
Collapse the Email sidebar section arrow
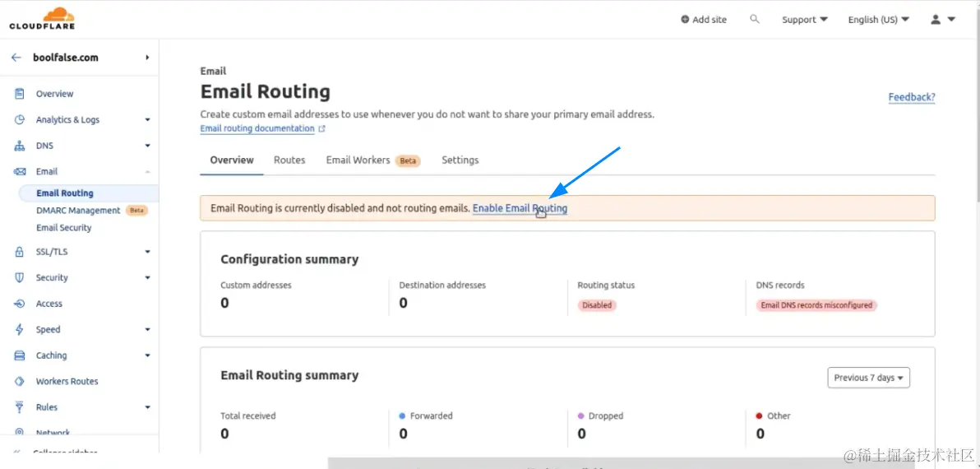147,171
